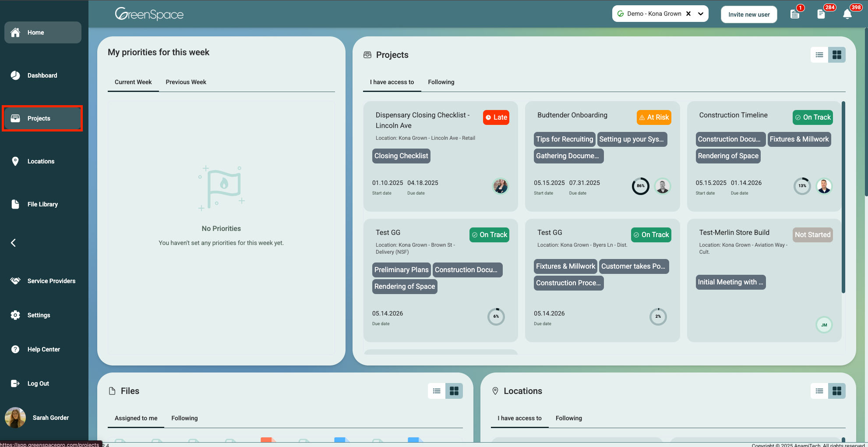The height and width of the screenshot is (447, 868).
Task: Click assignee avatar on Construction Timeline card
Action: [x=824, y=186]
